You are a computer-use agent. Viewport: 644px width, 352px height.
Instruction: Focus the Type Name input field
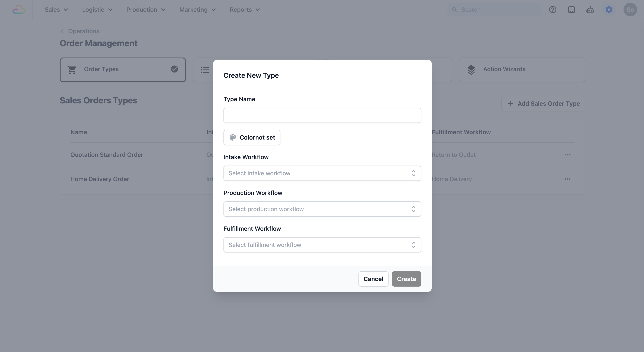(322, 115)
